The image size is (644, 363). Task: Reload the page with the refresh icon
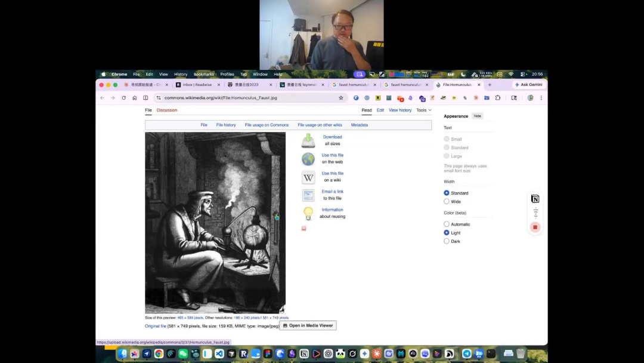tap(123, 98)
